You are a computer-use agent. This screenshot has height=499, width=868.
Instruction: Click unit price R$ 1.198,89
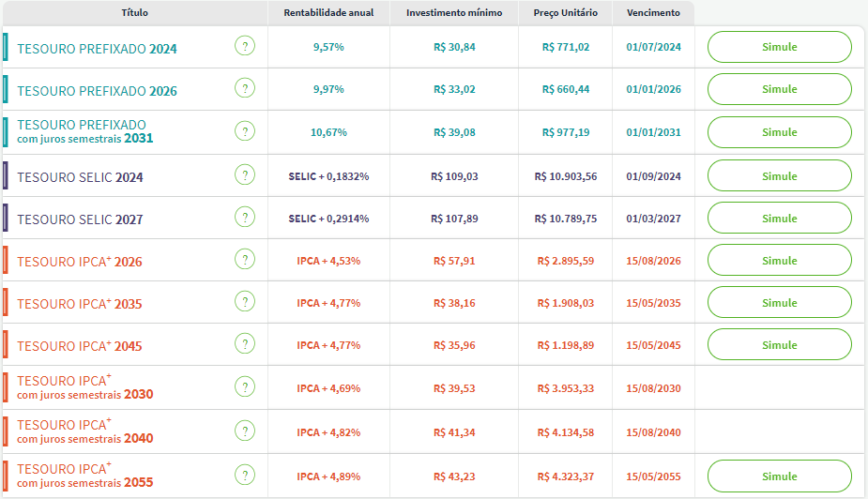566,345
